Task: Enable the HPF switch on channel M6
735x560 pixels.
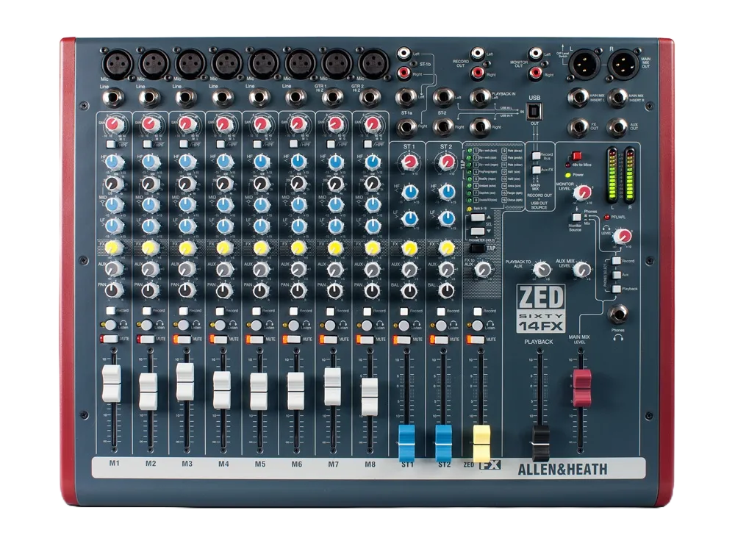Action: pos(294,144)
